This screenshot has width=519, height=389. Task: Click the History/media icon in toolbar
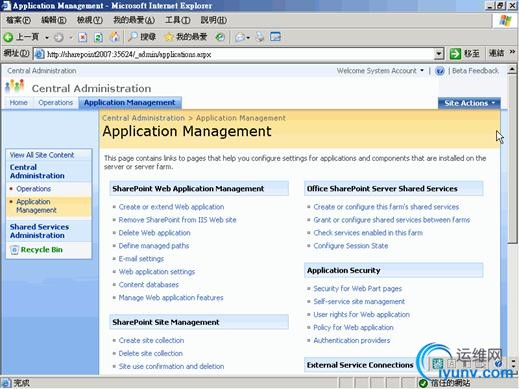[x=220, y=37]
